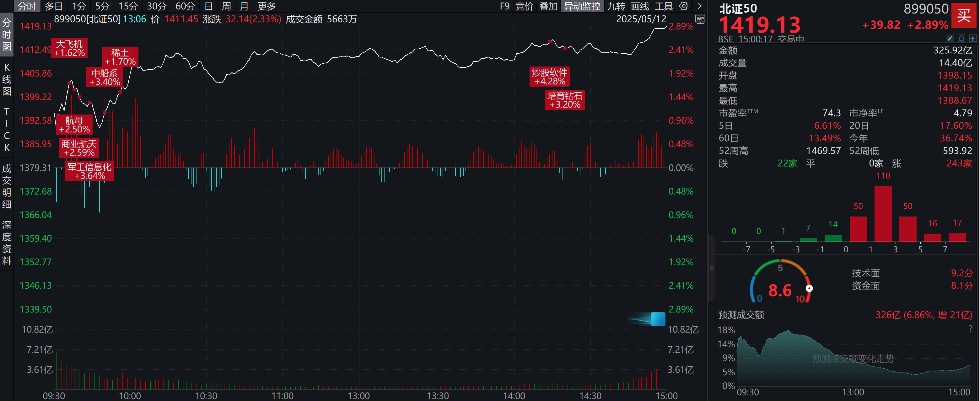
Task: Click the 大飞机 +1.62% anomaly label
Action: 69,48
